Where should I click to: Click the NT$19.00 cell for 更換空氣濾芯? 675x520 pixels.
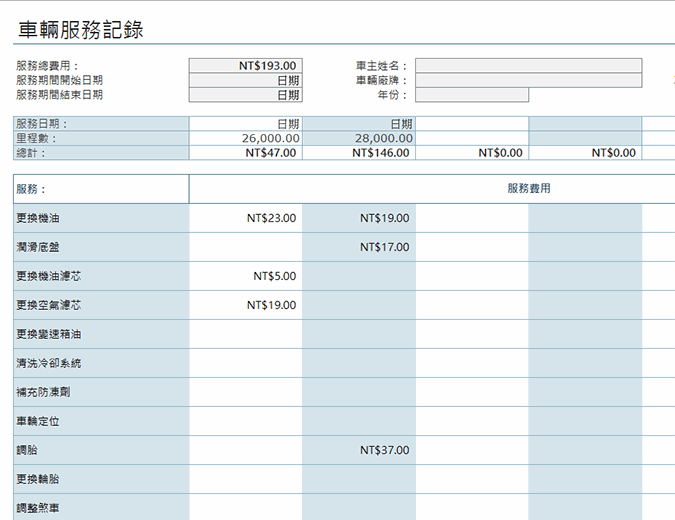pyautogui.click(x=245, y=305)
